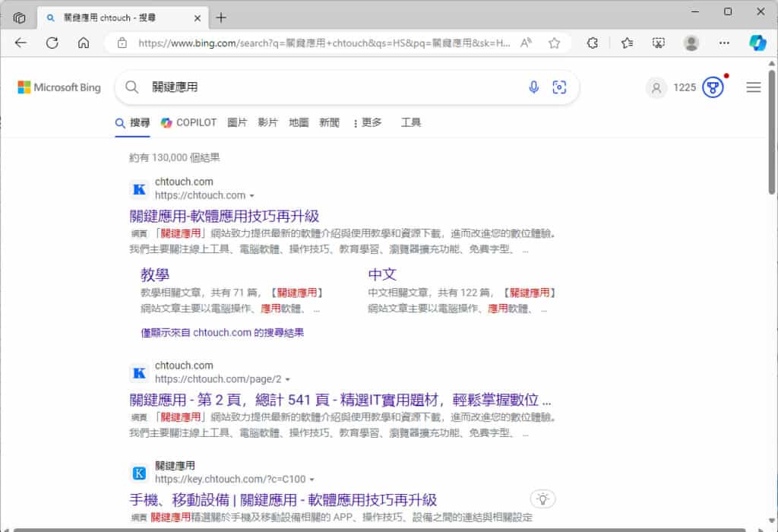Open the extensions puzzle icon

click(593, 43)
